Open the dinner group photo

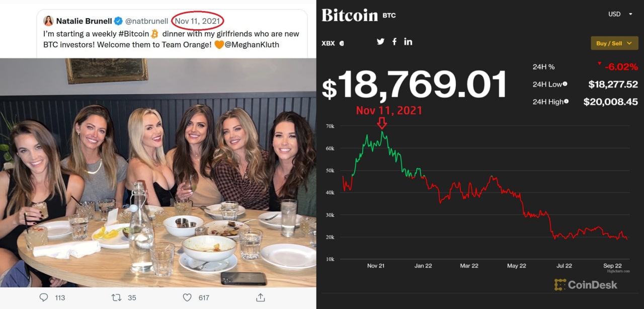click(158, 173)
